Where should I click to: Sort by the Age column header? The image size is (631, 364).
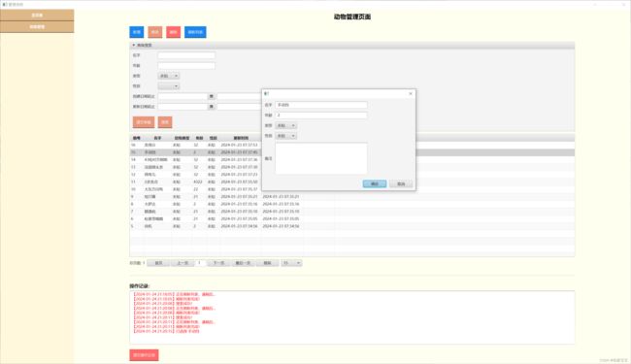point(199,138)
